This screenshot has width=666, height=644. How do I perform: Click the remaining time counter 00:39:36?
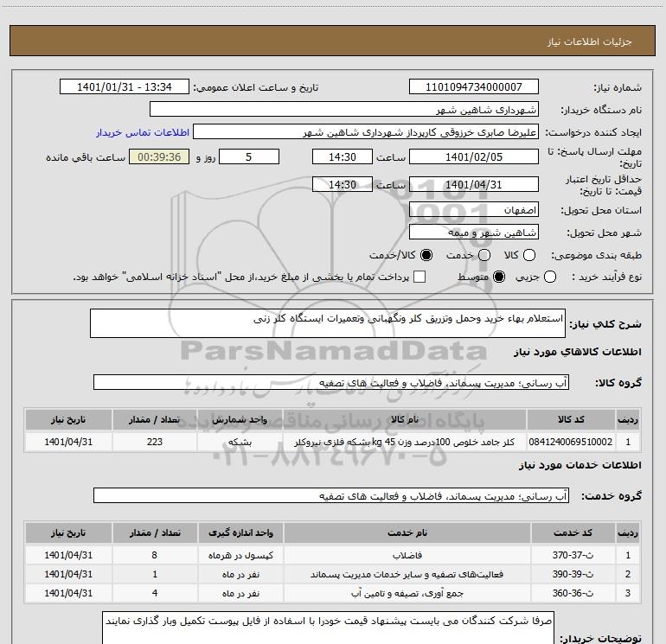[159, 156]
